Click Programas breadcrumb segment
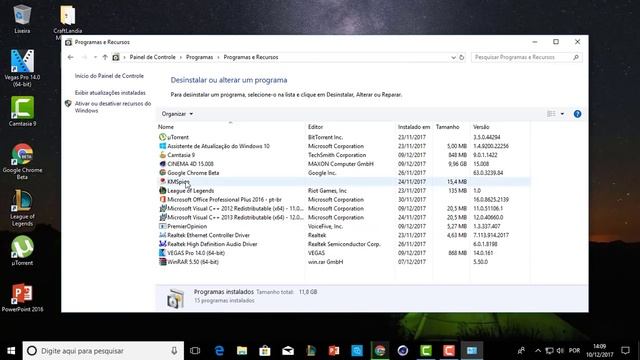This screenshot has height=360, width=640. point(200,57)
